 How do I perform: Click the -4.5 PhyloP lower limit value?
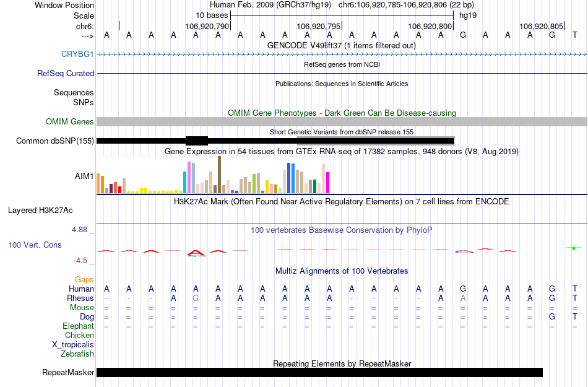pos(80,260)
